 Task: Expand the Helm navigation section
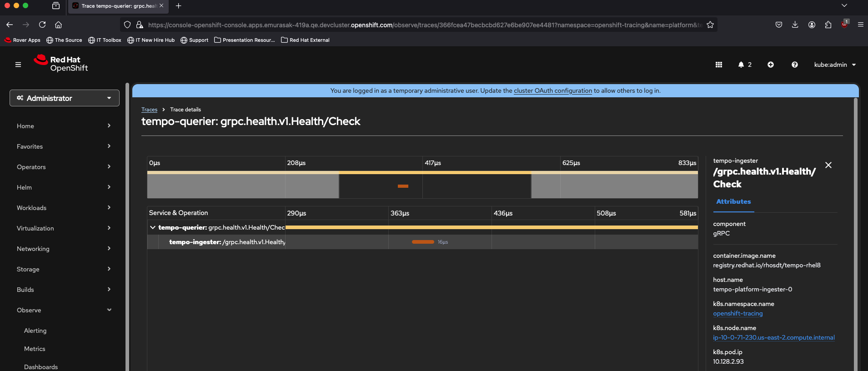[64, 187]
